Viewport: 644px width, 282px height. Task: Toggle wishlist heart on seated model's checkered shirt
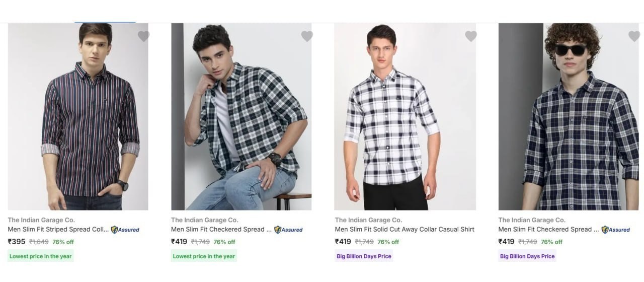coord(307,36)
